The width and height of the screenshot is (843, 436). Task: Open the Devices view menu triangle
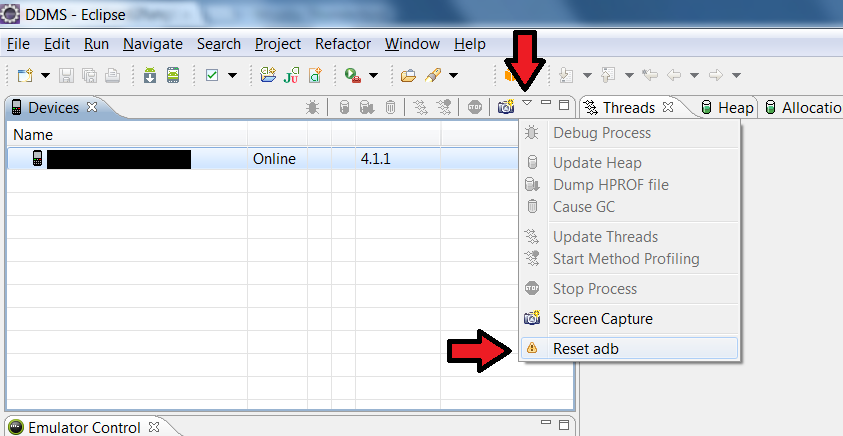[527, 105]
